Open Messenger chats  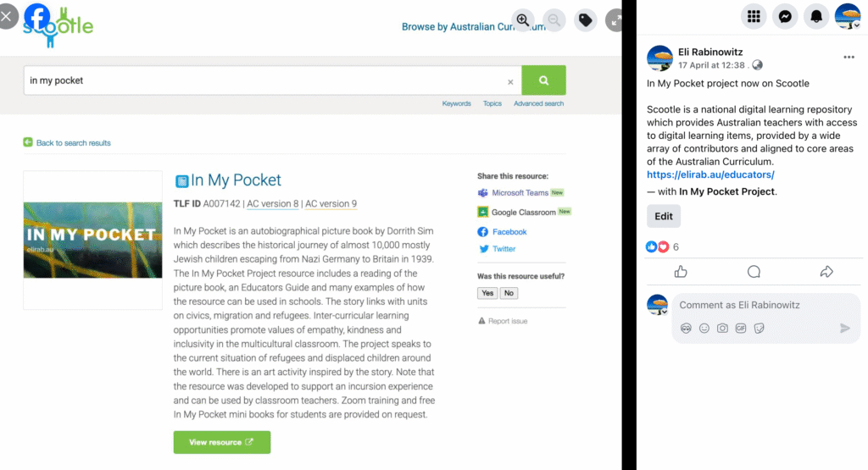(786, 16)
